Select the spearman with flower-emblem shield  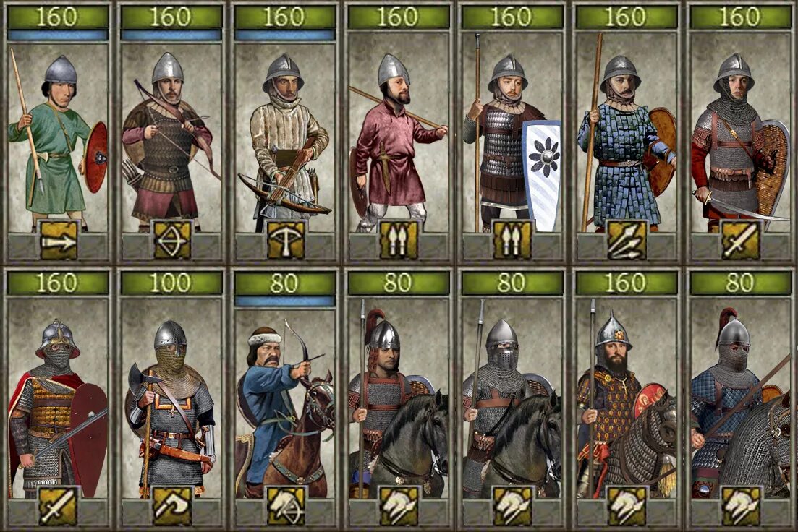(512, 133)
